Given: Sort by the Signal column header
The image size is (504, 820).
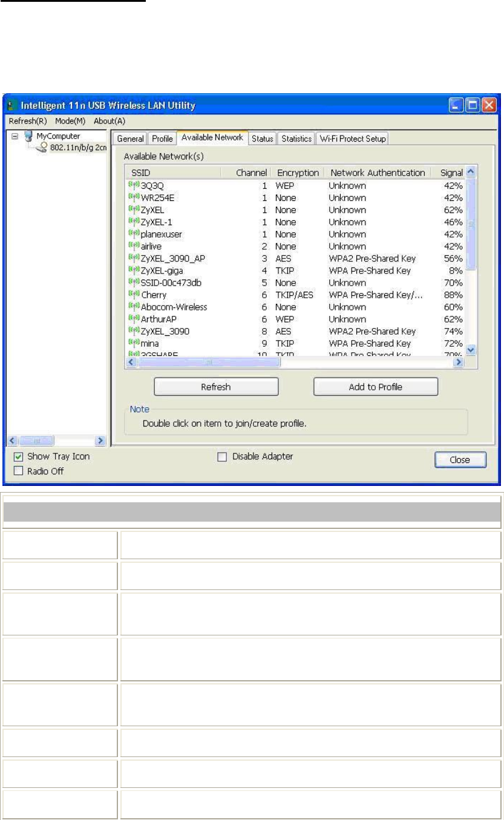Looking at the screenshot, I should (448, 172).
